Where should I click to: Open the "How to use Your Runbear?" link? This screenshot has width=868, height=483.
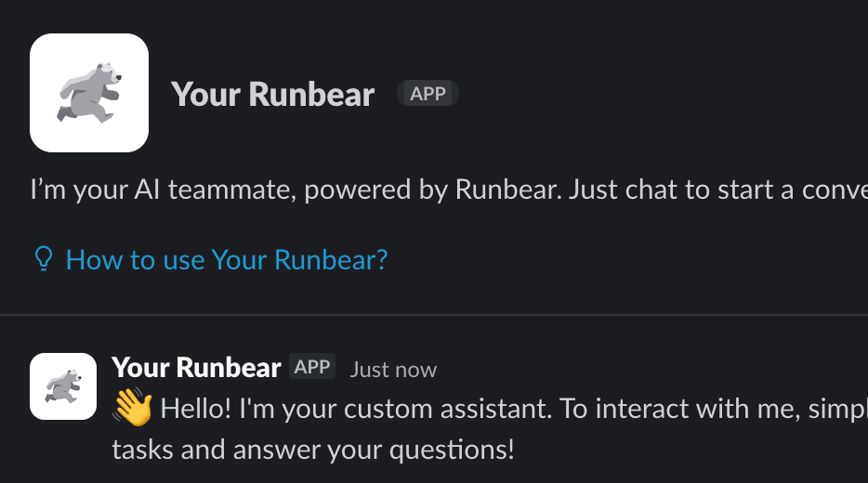tap(226, 259)
